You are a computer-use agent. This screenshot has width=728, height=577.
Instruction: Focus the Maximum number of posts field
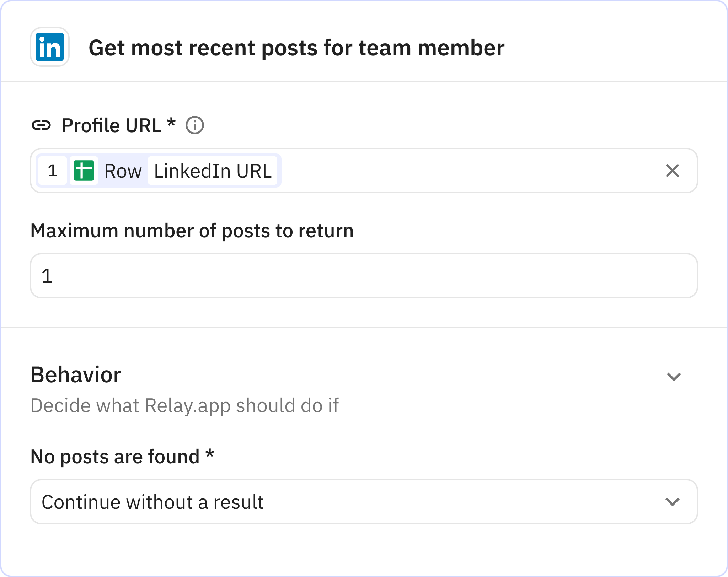pos(363,276)
